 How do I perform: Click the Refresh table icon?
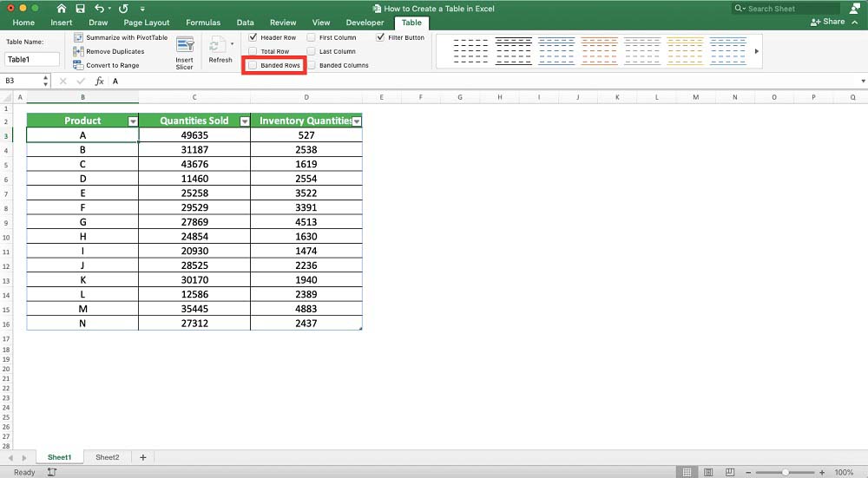point(217,45)
